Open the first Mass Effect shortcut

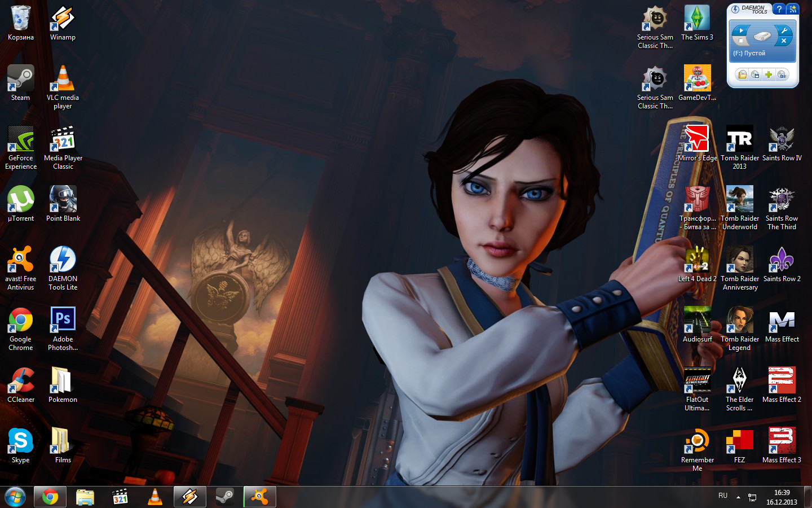point(782,325)
